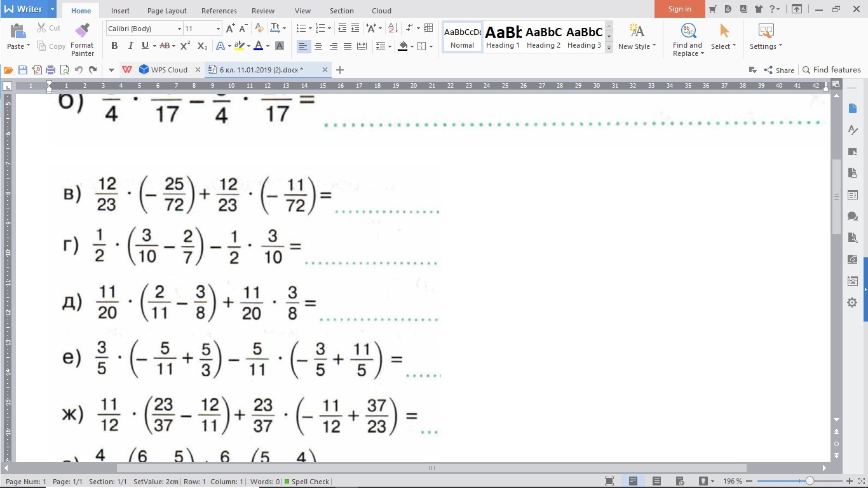Switch to the Page Layout tab
Image resolution: width=868 pixels, height=488 pixels.
166,11
